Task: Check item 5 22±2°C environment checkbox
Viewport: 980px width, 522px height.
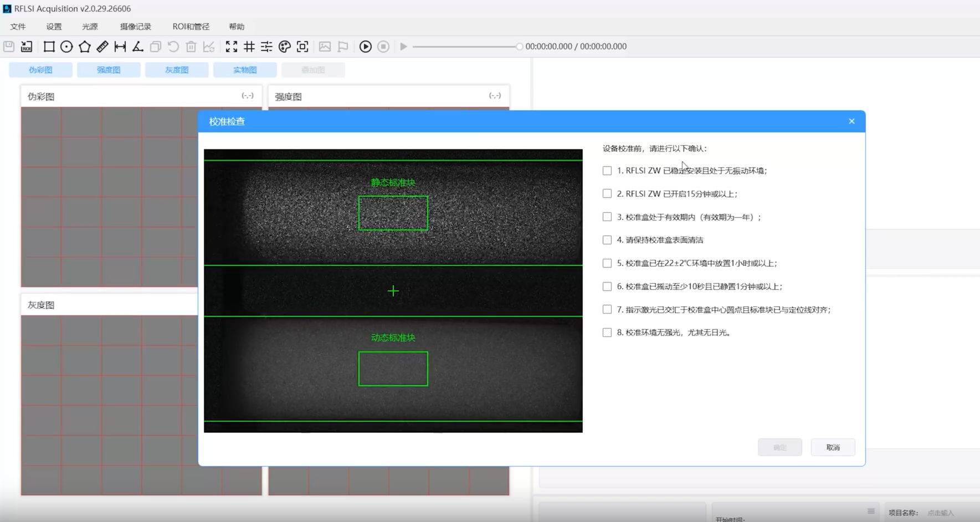Action: [607, 263]
